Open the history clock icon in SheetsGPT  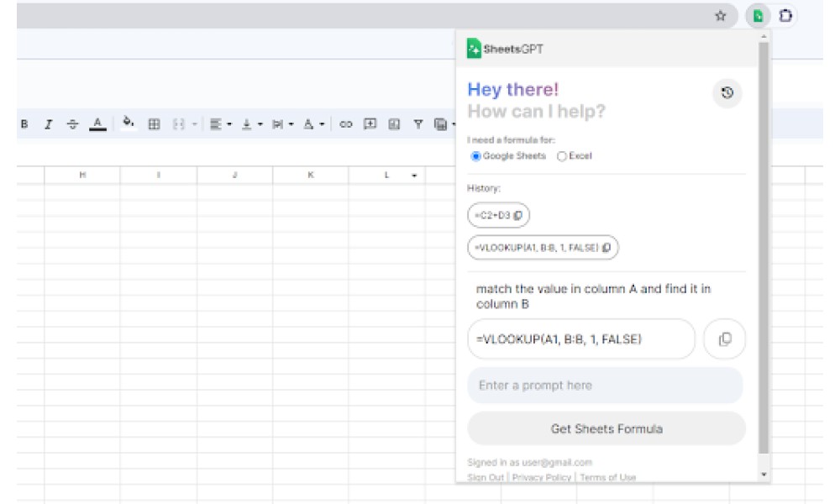[x=727, y=92]
